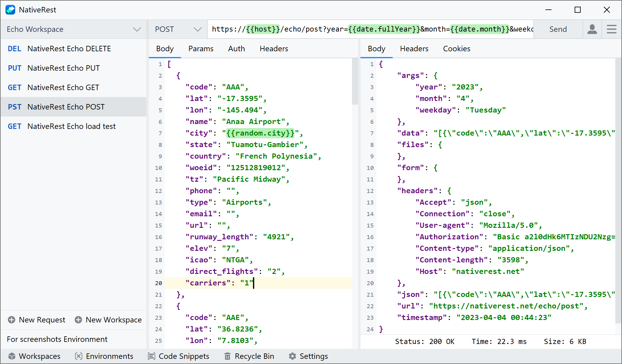
Task: Open the Recycle Bin
Action: coord(249,356)
